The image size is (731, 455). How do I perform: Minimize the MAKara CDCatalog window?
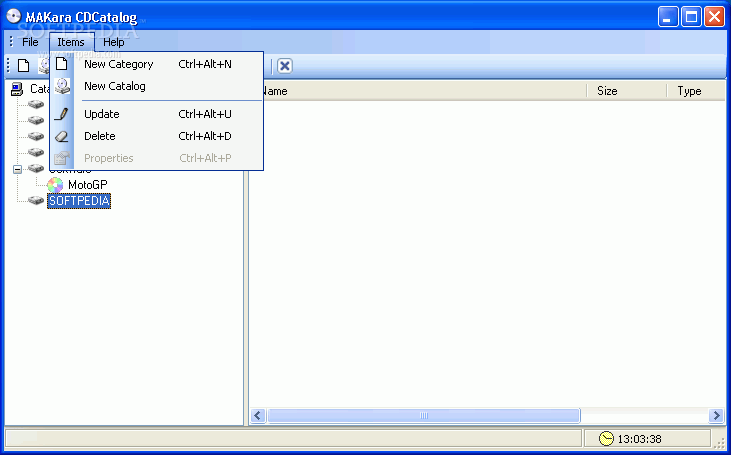(668, 17)
